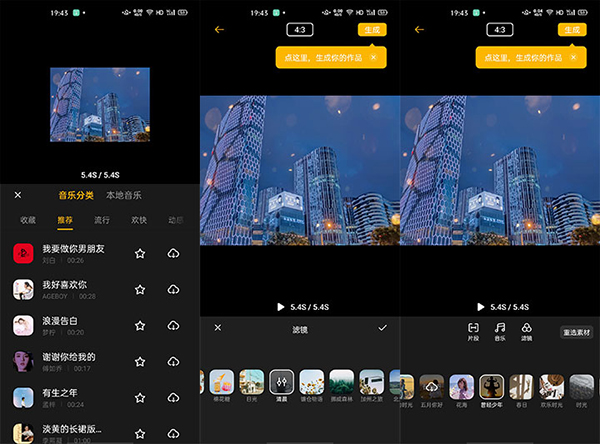Open the 4:3 aspect ratio selector in filter screen
This screenshot has height=444, width=600.
coord(298,30)
